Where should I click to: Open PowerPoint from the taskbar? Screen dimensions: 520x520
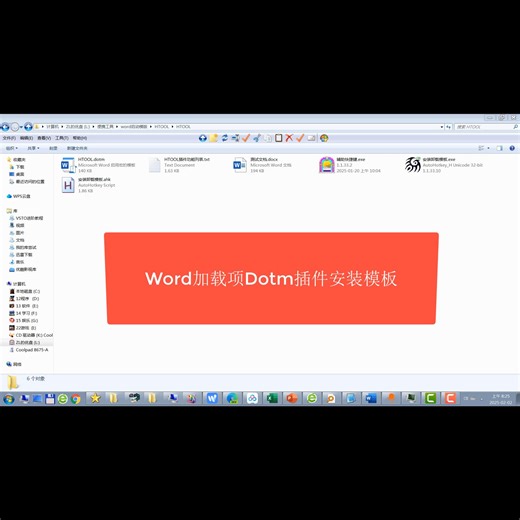(292, 398)
